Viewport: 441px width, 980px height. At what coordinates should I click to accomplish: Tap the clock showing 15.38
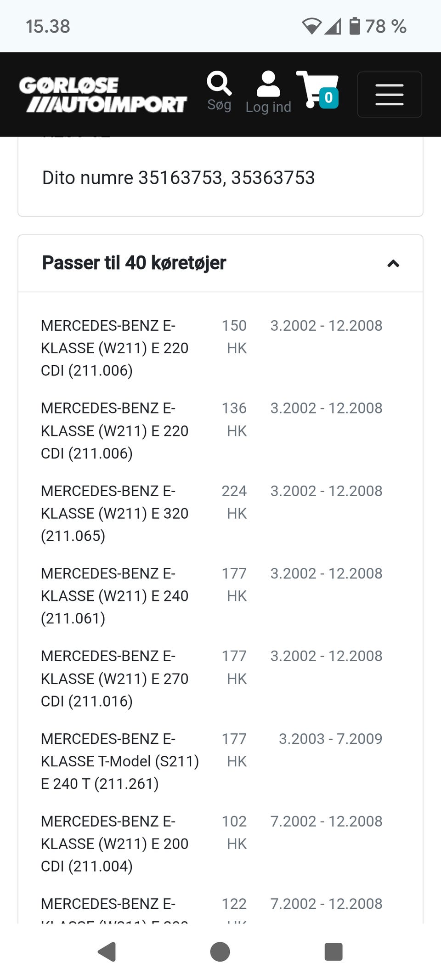pyautogui.click(x=47, y=26)
